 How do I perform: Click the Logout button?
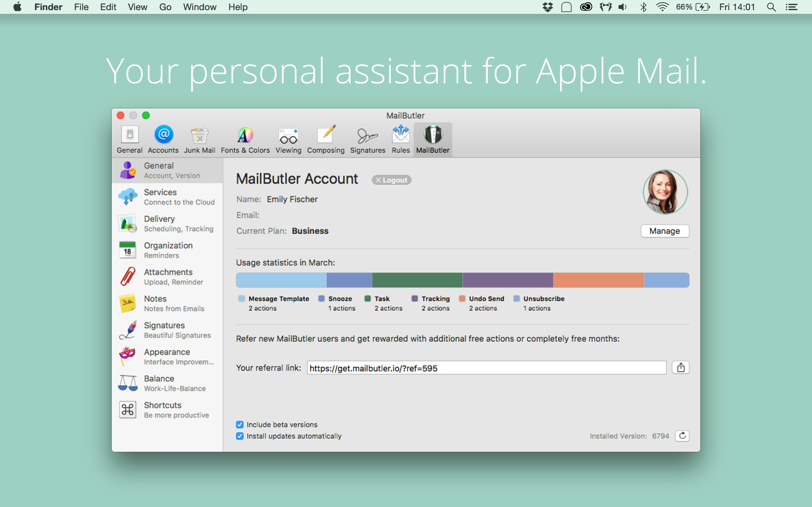click(x=391, y=180)
